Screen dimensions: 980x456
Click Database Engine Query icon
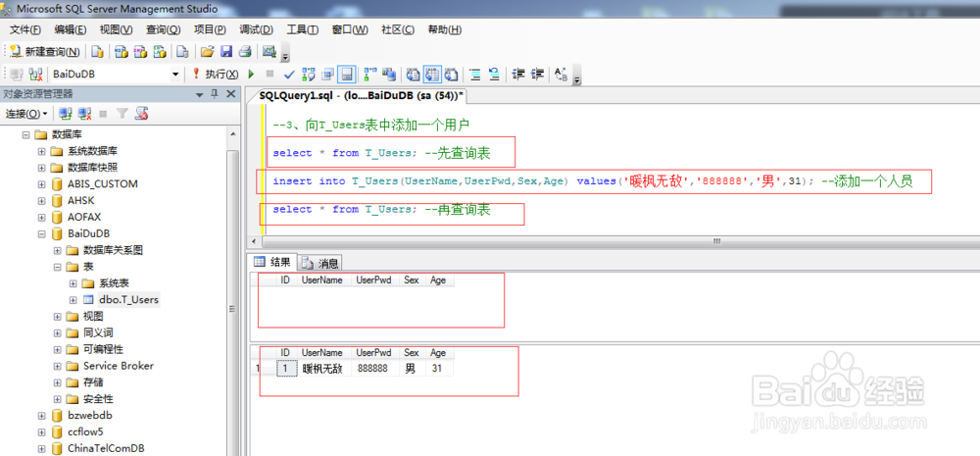point(97,52)
